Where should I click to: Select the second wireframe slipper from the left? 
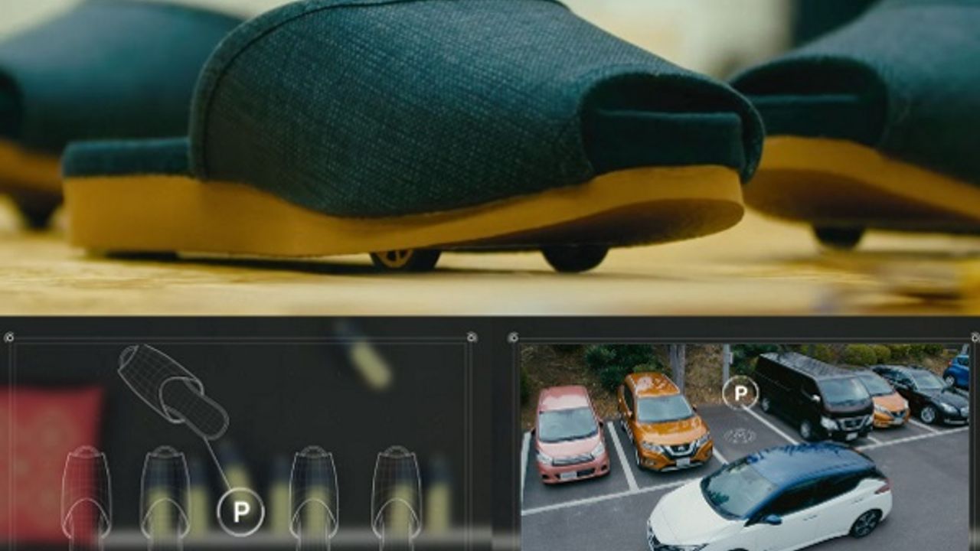(x=165, y=491)
